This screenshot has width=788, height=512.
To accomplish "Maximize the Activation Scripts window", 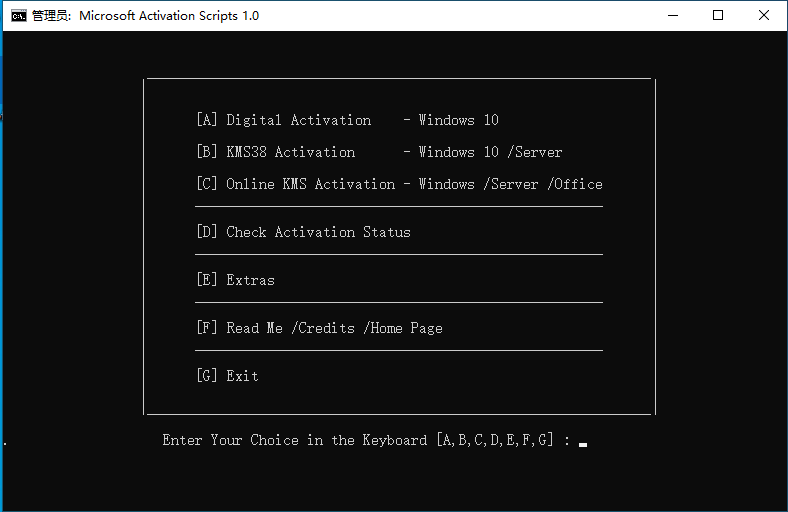I will (718, 16).
